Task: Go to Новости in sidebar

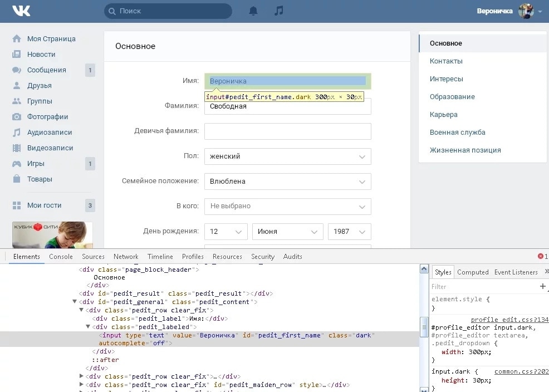Action: pyautogui.click(x=41, y=54)
